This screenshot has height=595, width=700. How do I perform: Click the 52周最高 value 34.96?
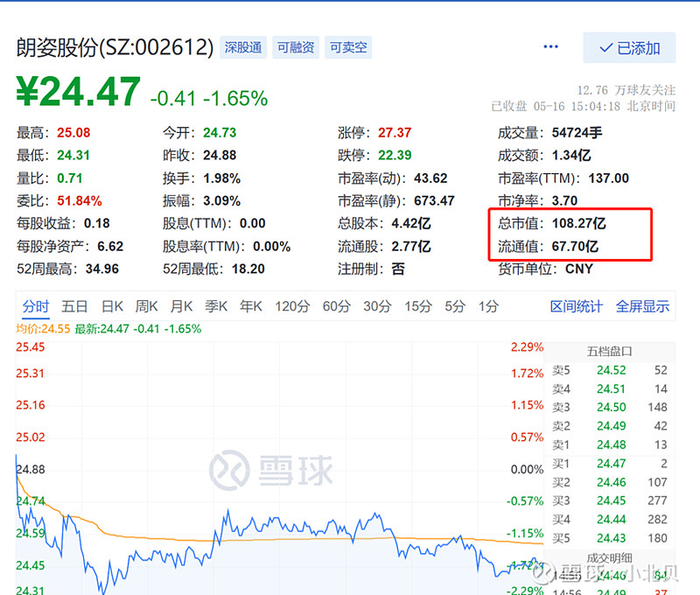[x=102, y=269]
